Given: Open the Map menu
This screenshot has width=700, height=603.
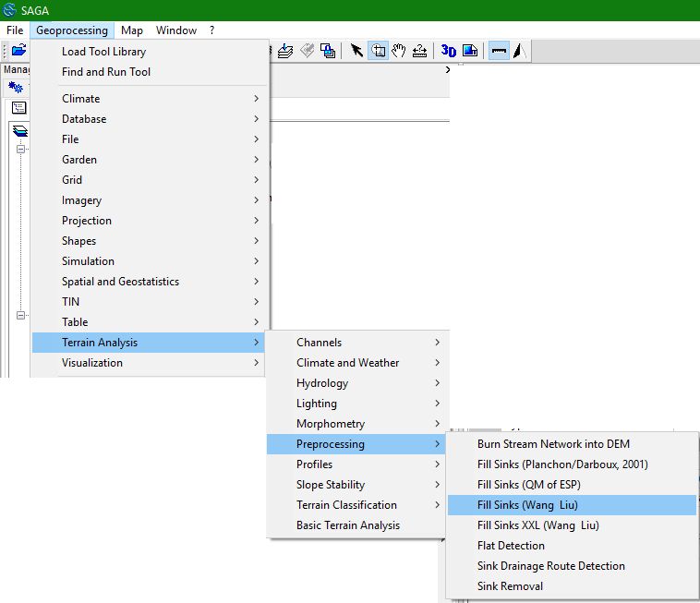Looking at the screenshot, I should point(132,30).
